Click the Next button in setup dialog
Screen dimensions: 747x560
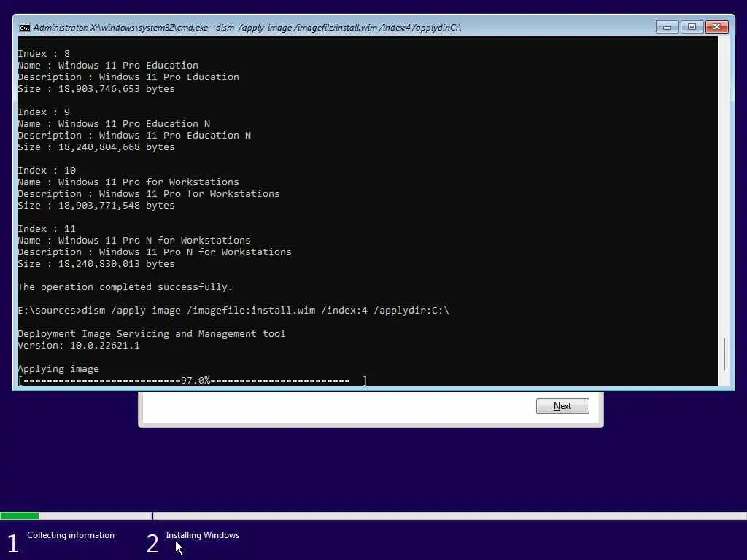(562, 406)
